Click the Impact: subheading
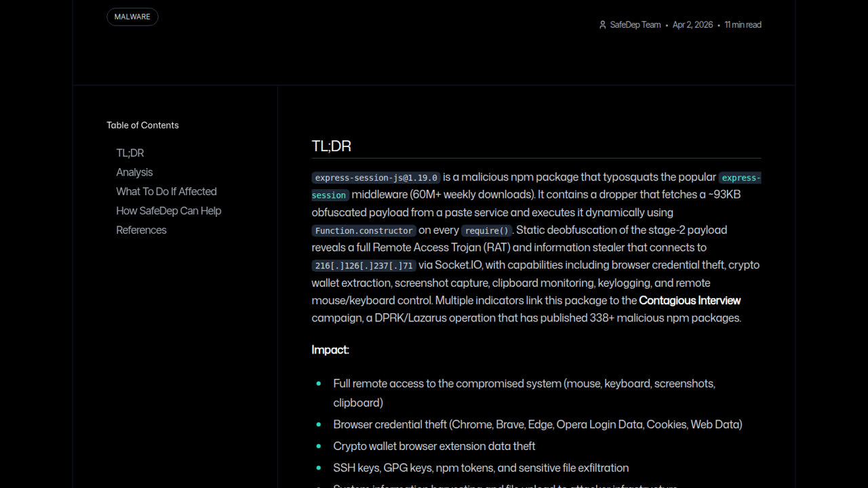 tap(330, 350)
